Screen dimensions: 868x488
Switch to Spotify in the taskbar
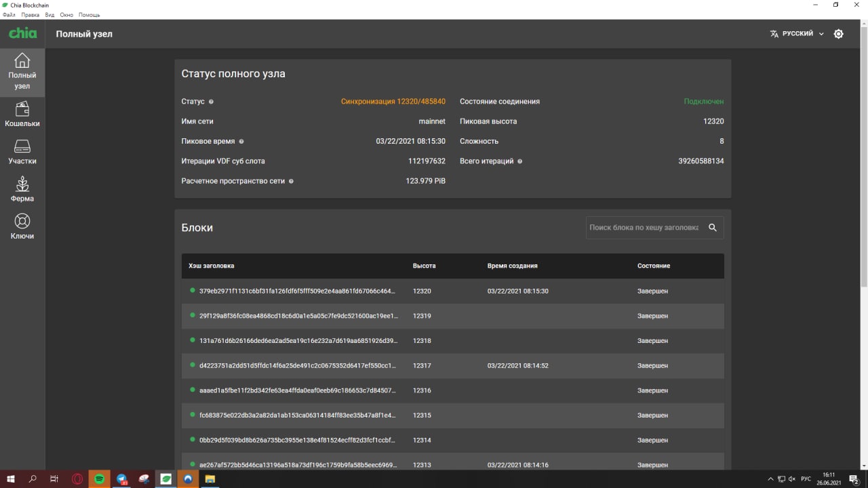point(100,479)
